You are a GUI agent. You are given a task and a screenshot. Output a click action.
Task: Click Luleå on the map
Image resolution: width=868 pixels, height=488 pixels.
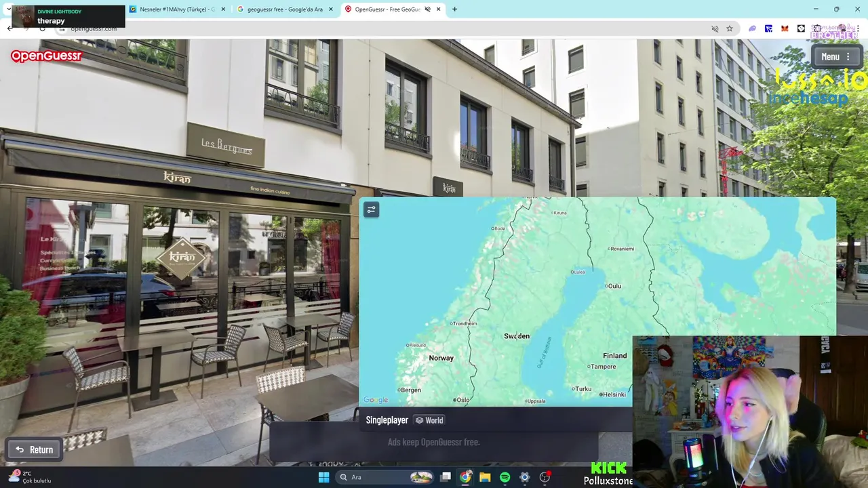(x=578, y=272)
